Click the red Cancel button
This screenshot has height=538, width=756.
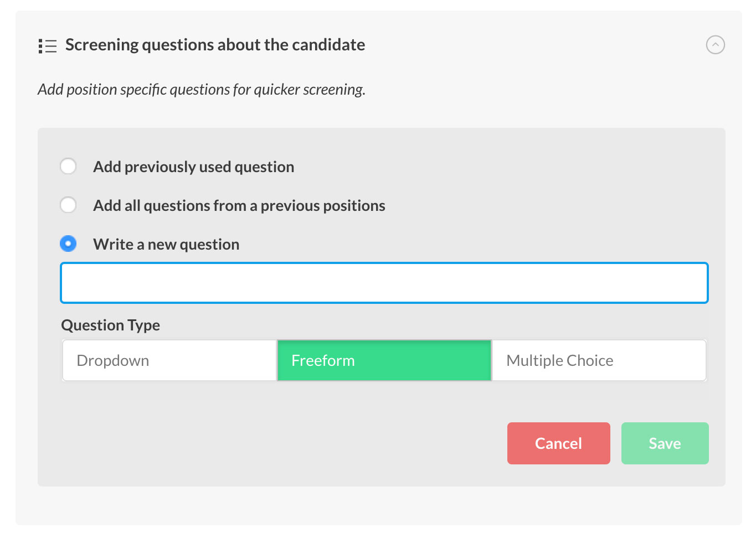[558, 443]
